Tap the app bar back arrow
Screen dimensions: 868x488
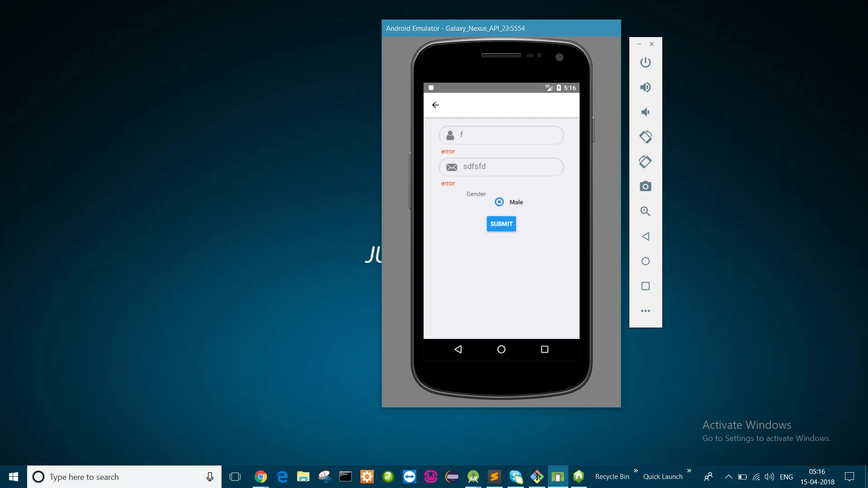tap(435, 105)
